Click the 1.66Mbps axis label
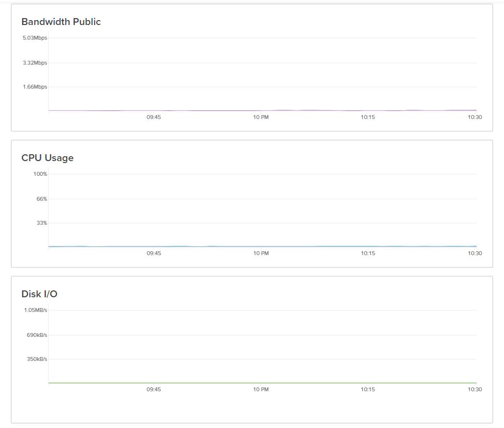This screenshot has height=428, width=504. 35,87
